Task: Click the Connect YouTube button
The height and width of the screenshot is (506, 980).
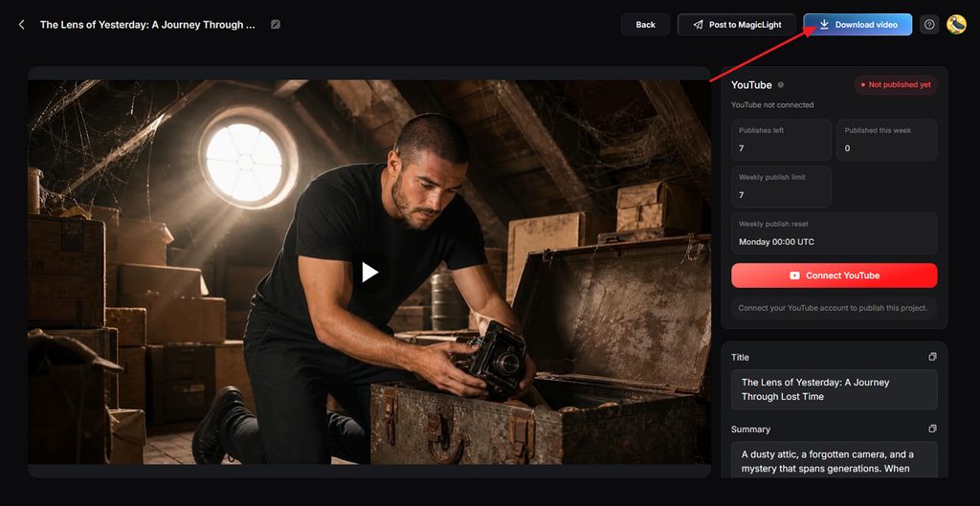Action: click(x=835, y=275)
